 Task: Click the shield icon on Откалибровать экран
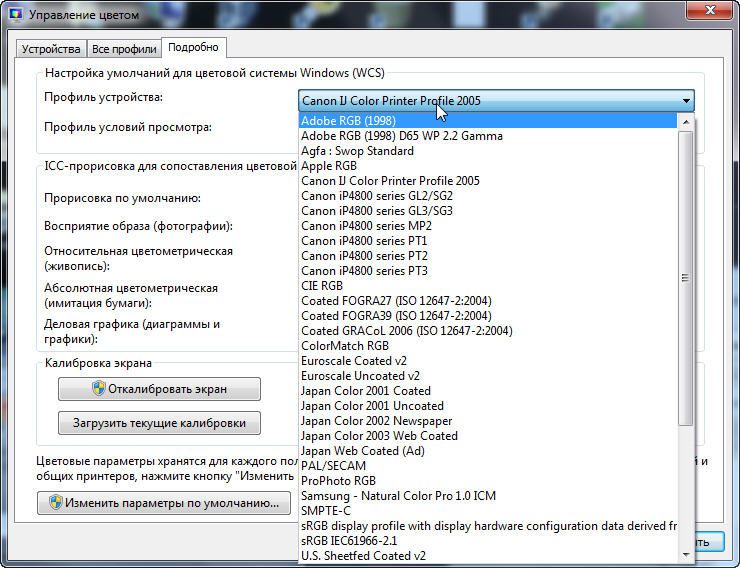(99, 388)
